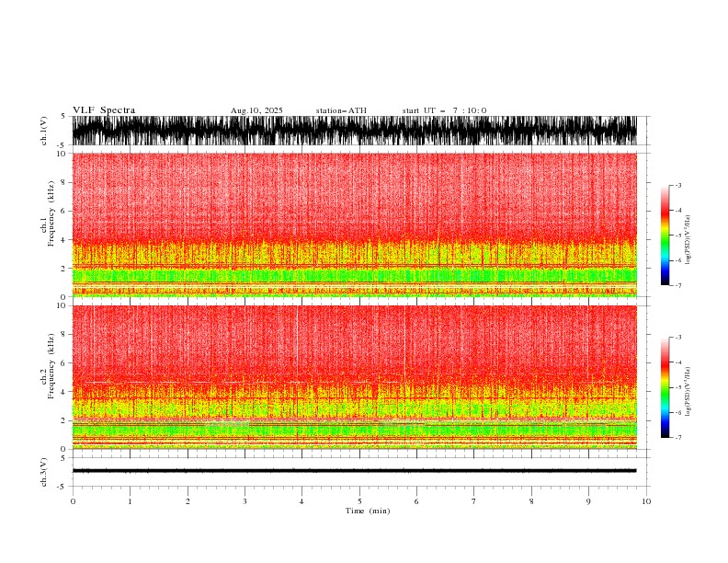The height and width of the screenshot is (563, 728).
Task: Select the date 'Aug.10, 2025'
Action: point(256,110)
